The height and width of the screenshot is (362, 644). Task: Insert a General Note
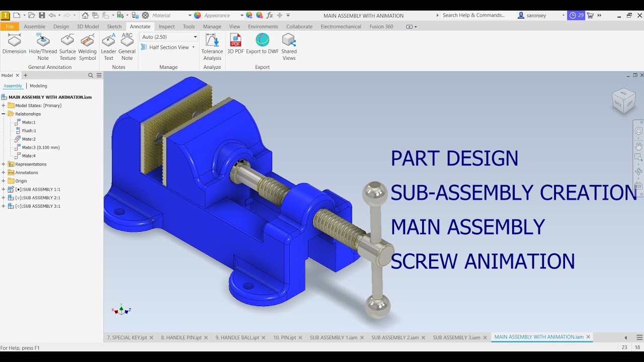(x=127, y=47)
